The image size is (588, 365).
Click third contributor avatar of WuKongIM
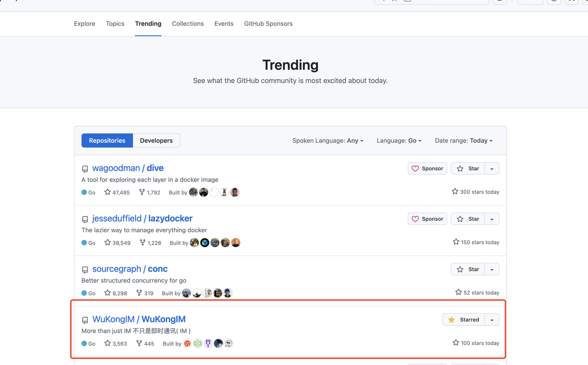point(208,343)
